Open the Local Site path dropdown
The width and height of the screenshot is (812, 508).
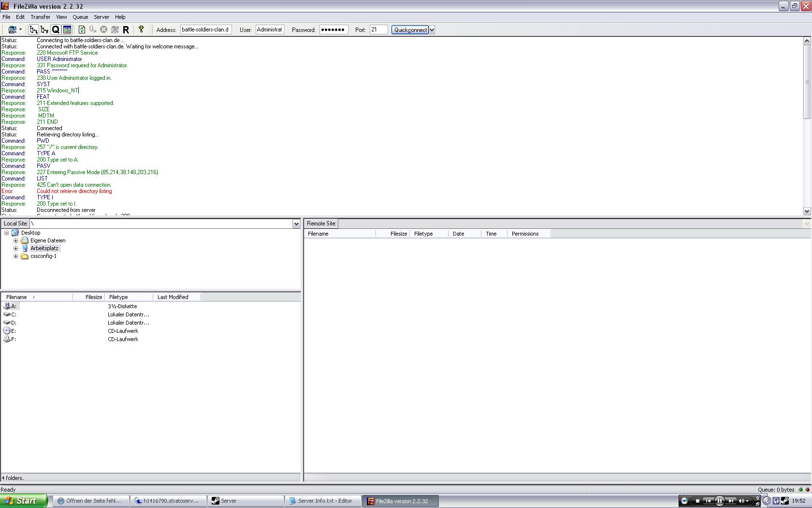[x=296, y=224]
